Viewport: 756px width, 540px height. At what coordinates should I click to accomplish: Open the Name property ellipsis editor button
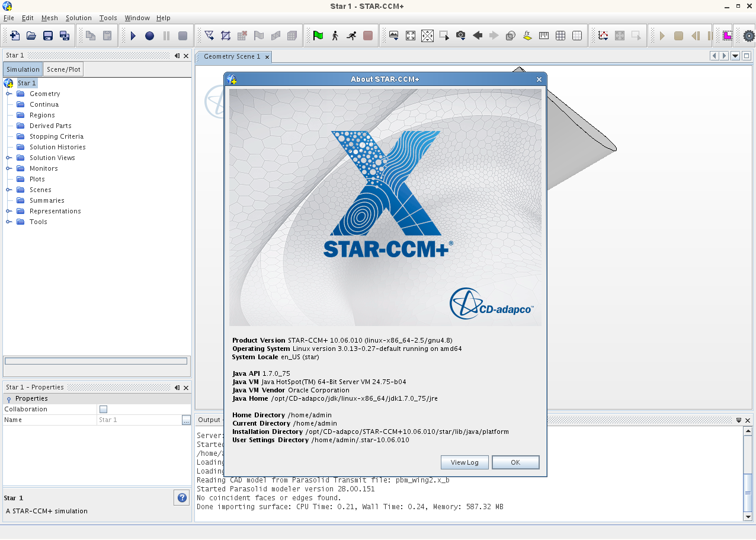[x=186, y=420]
